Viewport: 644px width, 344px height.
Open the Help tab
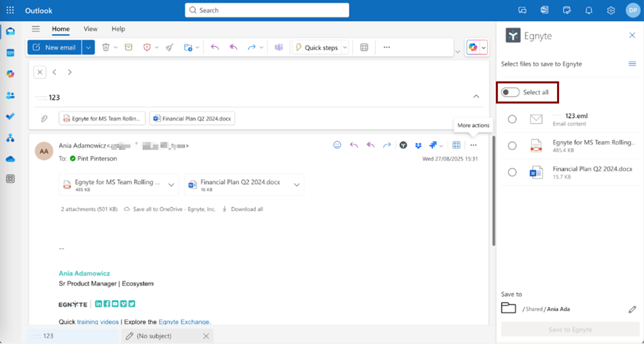pos(118,29)
